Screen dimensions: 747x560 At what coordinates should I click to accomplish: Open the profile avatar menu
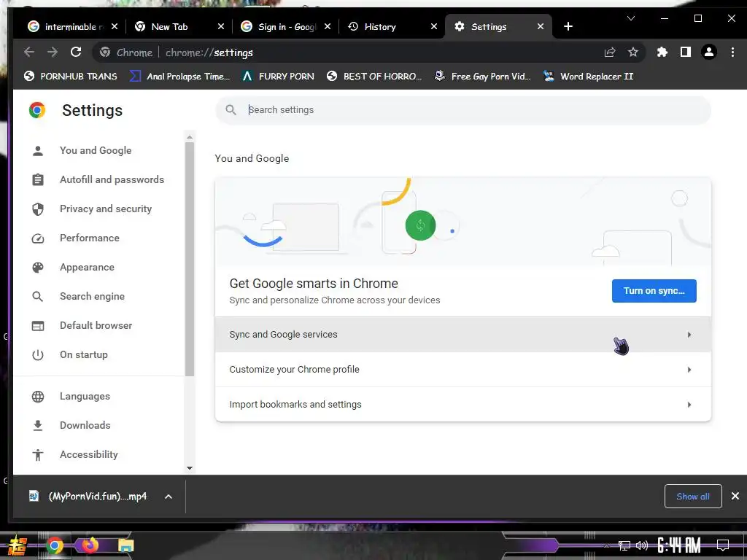[x=709, y=52]
